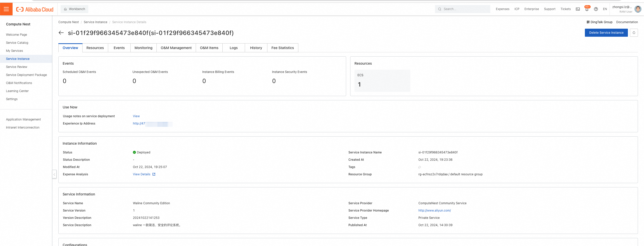
Task: Click the back arrow beside instance title
Action: pyautogui.click(x=61, y=33)
